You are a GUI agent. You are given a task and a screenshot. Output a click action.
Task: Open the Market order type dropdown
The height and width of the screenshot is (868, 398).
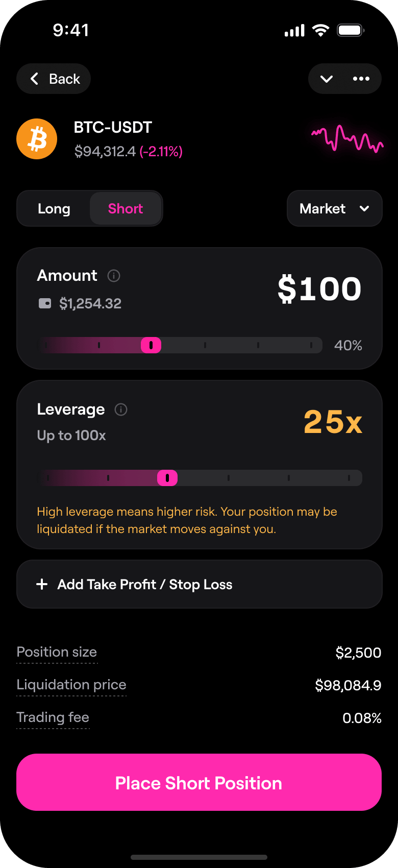(334, 209)
